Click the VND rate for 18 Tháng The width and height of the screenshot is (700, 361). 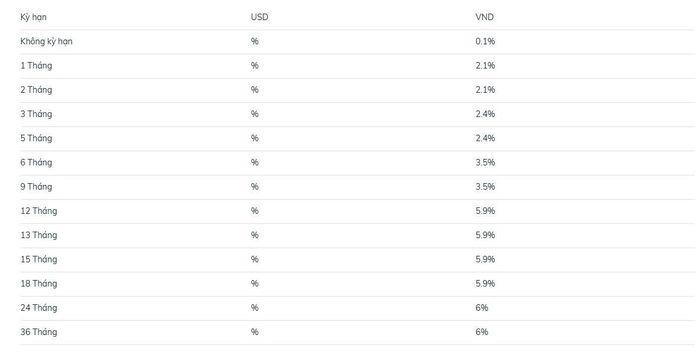pos(485,283)
